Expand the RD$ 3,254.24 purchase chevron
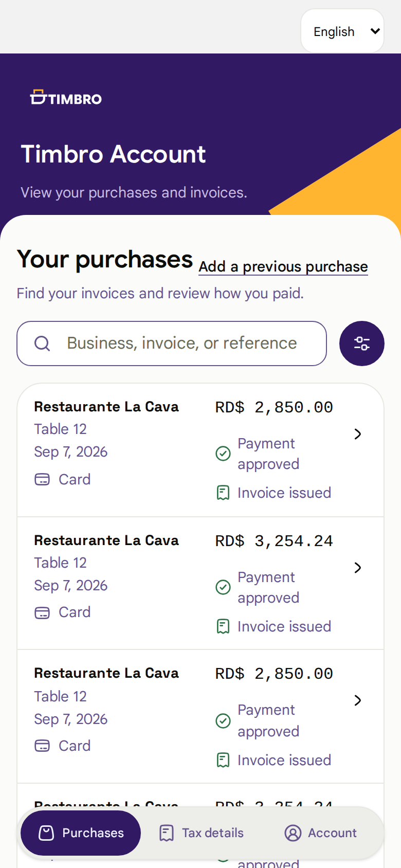Screen dimensions: 401x868 coord(358,568)
